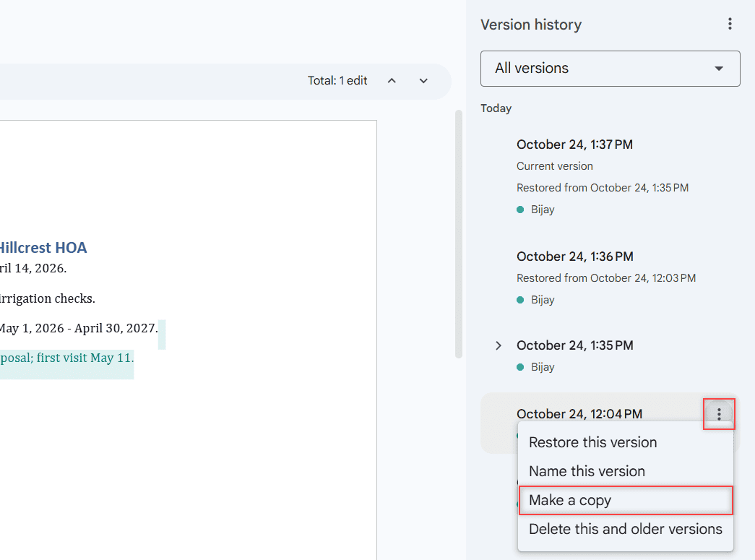Click 'May 1, 2026 - April 30, 2027' text
This screenshot has height=560, width=755.
pos(79,328)
